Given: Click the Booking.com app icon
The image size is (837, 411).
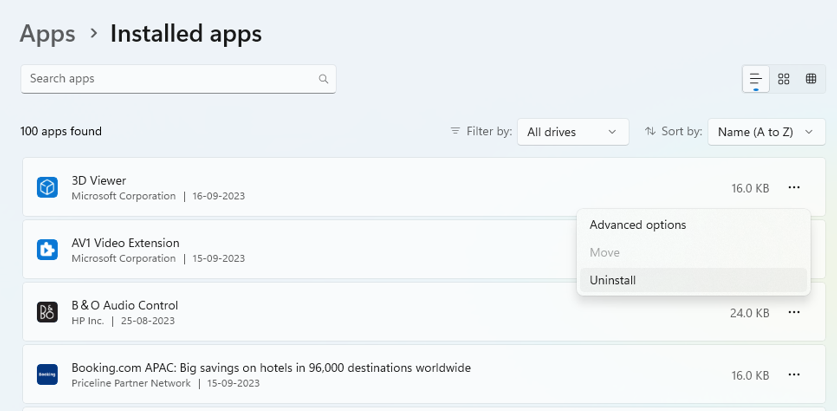Looking at the screenshot, I should click(47, 374).
